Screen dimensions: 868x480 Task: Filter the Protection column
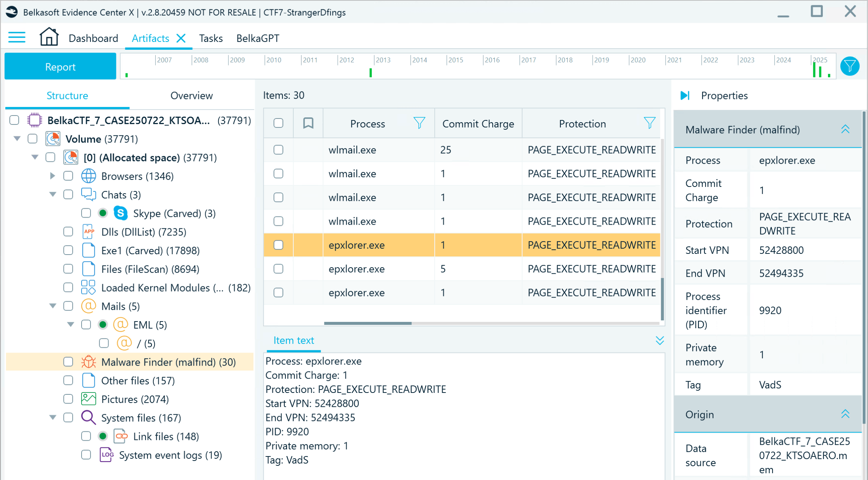(x=650, y=123)
